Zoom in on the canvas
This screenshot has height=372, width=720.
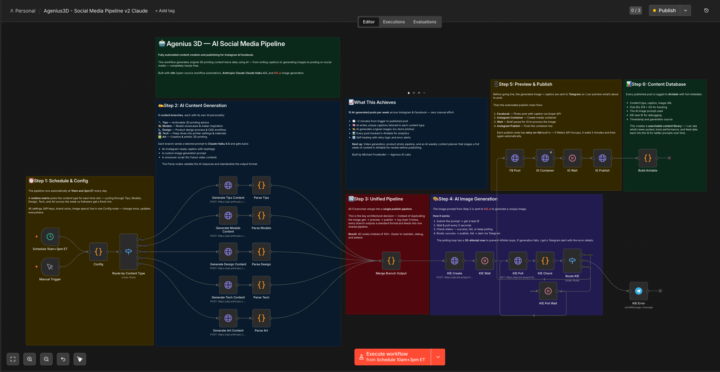click(30, 359)
